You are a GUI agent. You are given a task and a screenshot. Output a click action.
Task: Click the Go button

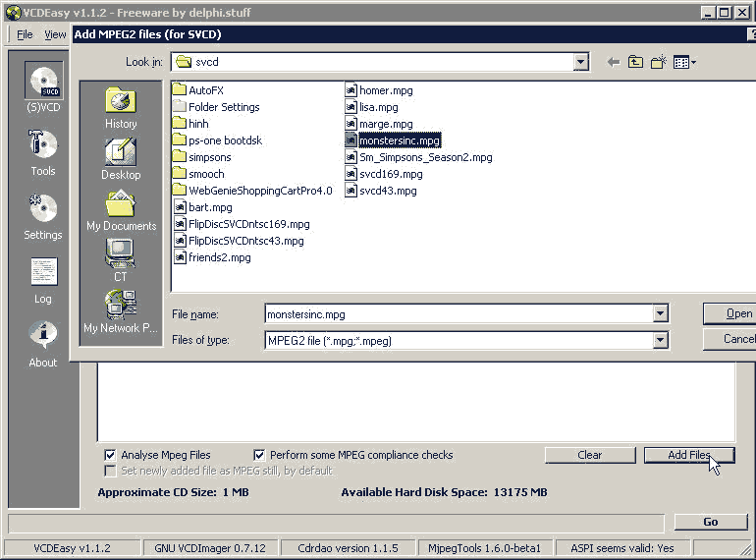(710, 522)
